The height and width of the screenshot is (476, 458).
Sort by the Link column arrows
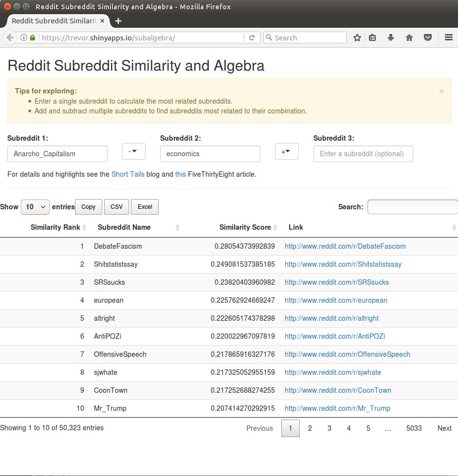click(x=454, y=227)
